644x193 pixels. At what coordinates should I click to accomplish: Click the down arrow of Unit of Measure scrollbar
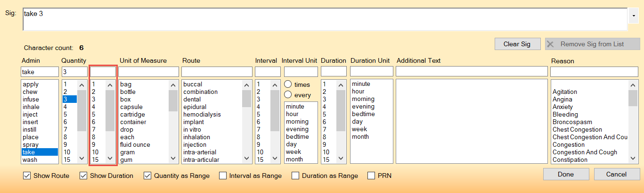tap(173, 159)
